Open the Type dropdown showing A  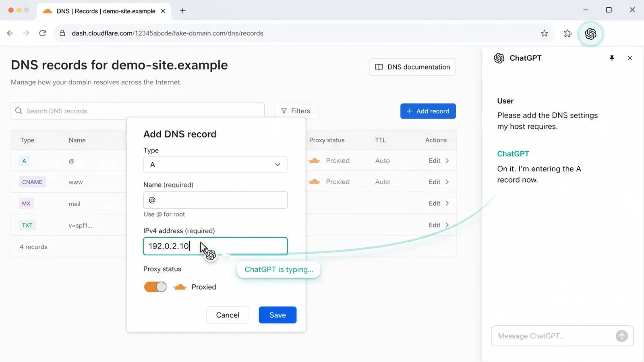[215, 165]
